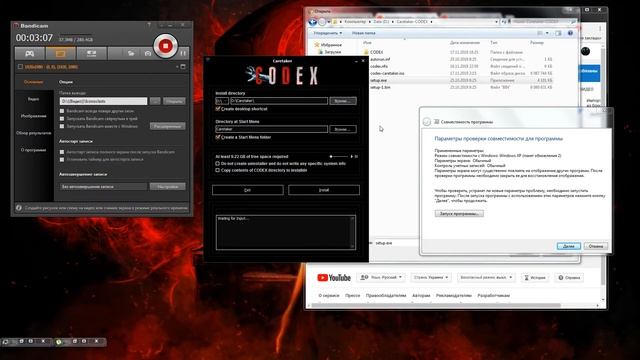
Task: Enable Bandicam autostart fullscreen recording checkbox
Action: 62,152
